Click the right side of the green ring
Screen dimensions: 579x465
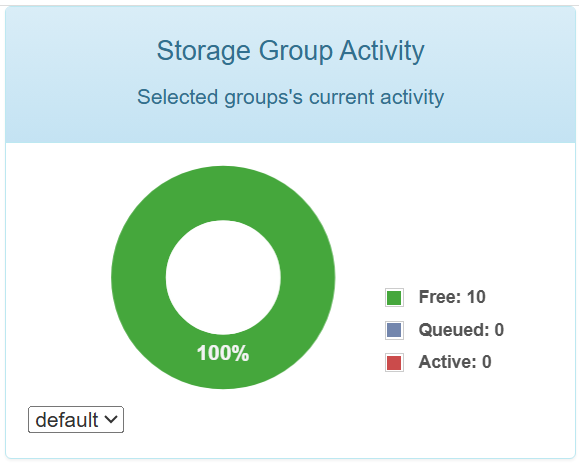pos(308,277)
